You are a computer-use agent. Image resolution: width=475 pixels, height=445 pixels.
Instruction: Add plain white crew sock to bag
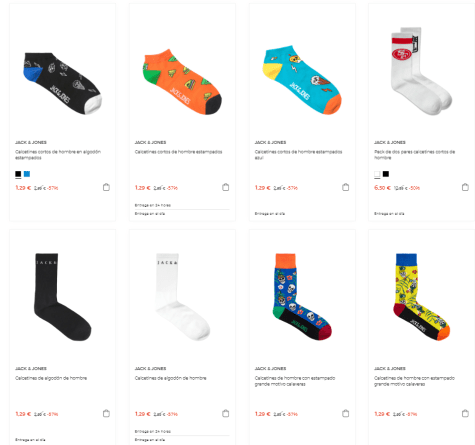point(226,414)
